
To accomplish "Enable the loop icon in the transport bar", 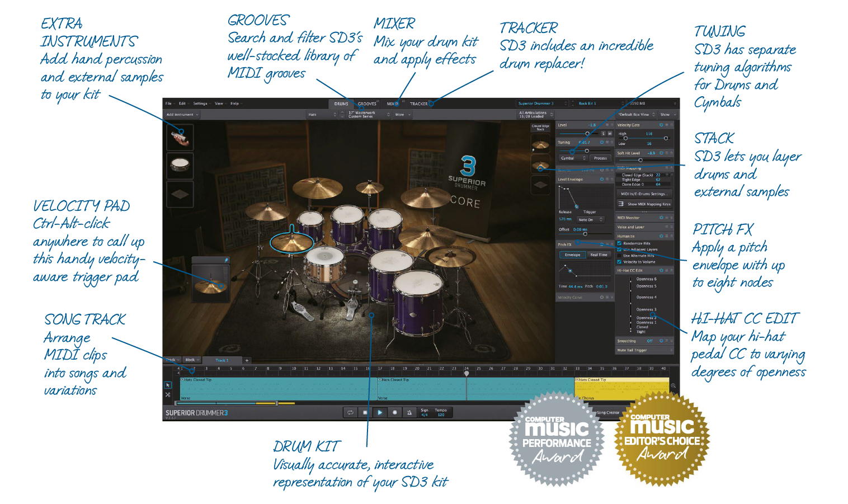I will pyautogui.click(x=351, y=412).
